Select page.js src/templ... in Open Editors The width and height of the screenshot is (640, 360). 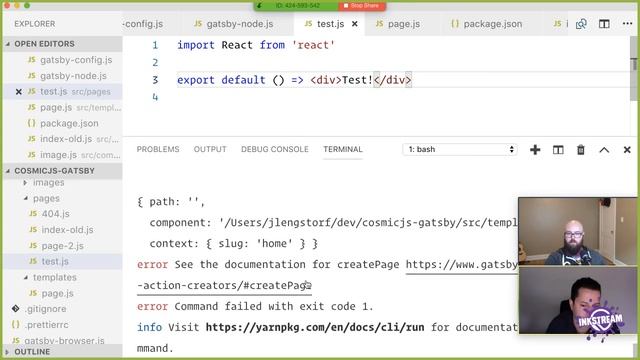[74, 107]
